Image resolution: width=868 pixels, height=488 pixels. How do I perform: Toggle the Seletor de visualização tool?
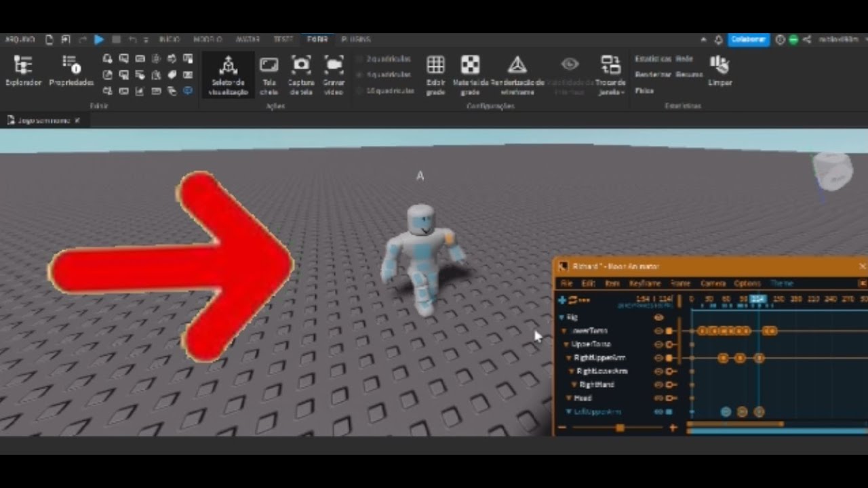coord(228,75)
